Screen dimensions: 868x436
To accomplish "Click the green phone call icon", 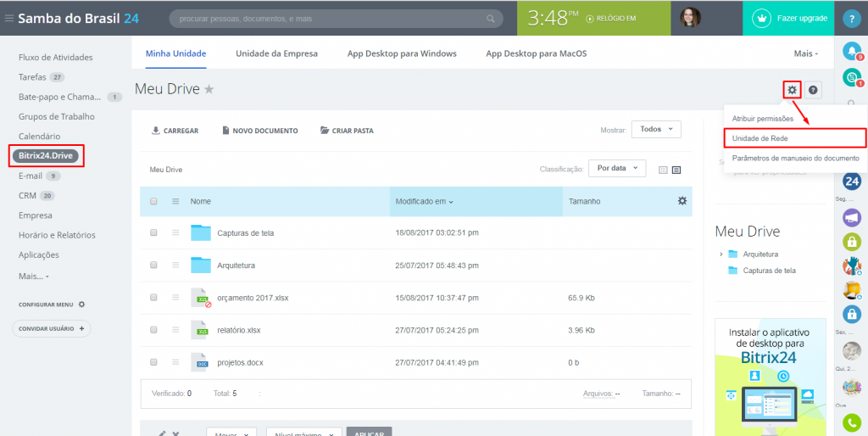I will (x=852, y=423).
